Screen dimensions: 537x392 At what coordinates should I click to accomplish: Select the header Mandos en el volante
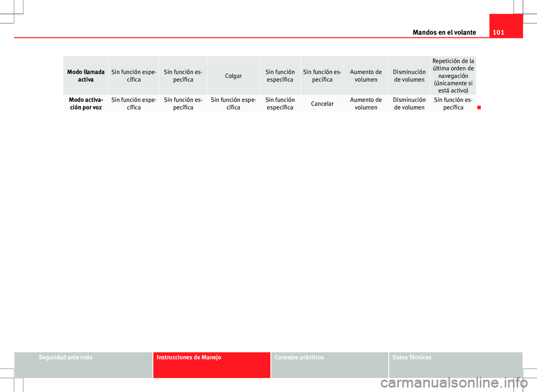coord(444,32)
